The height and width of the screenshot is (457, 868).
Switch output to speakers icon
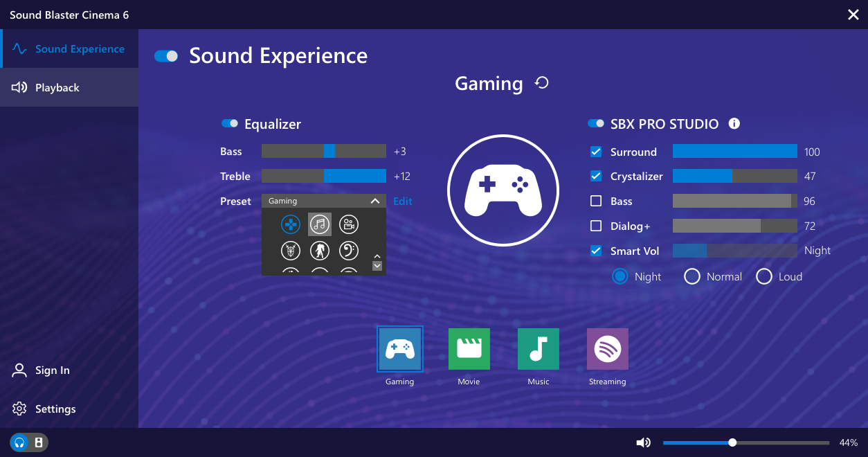(x=39, y=442)
